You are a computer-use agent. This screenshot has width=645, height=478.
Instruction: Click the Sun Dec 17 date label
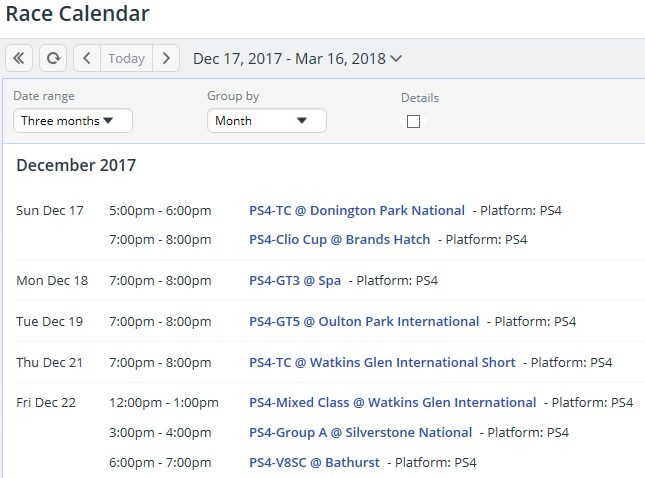click(50, 210)
